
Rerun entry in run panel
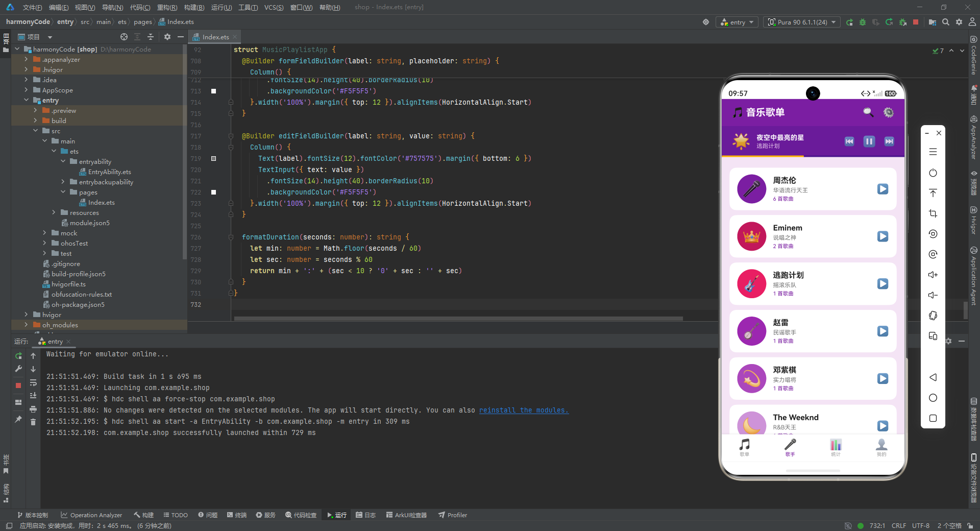18,356
